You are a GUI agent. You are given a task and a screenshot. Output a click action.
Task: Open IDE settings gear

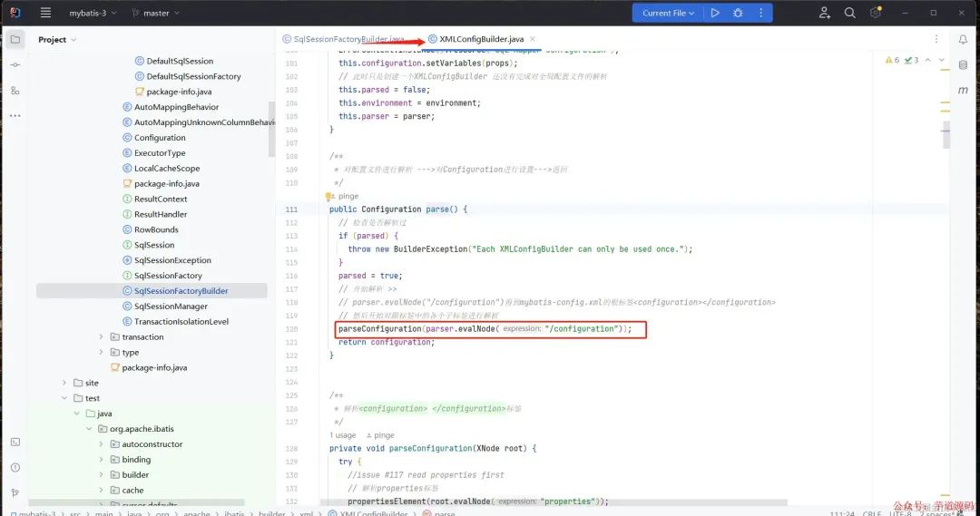pyautogui.click(x=876, y=13)
